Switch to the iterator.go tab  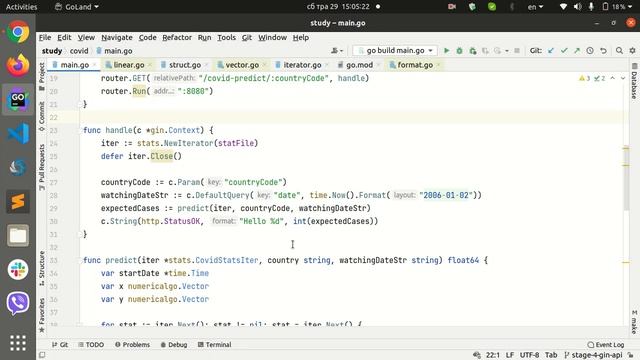302,65
